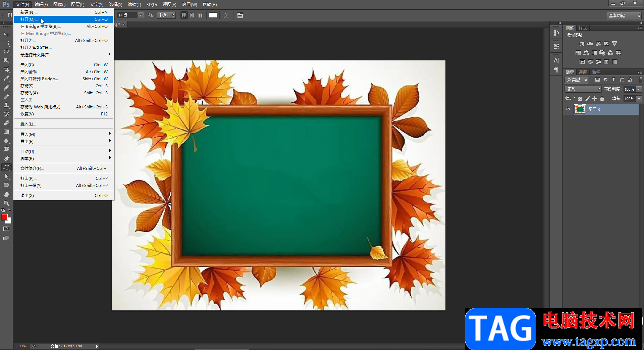
Task: Open the status bar document info arrow
Action: click(97, 346)
